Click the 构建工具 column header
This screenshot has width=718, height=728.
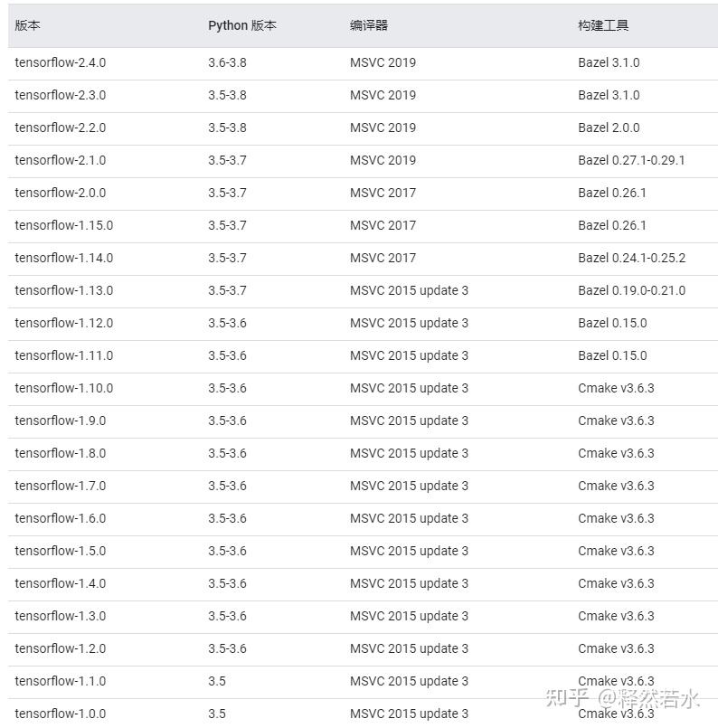(603, 25)
